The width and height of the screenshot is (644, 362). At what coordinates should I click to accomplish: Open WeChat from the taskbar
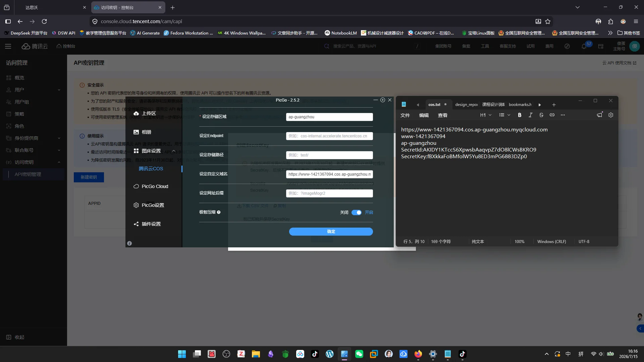[359, 354]
